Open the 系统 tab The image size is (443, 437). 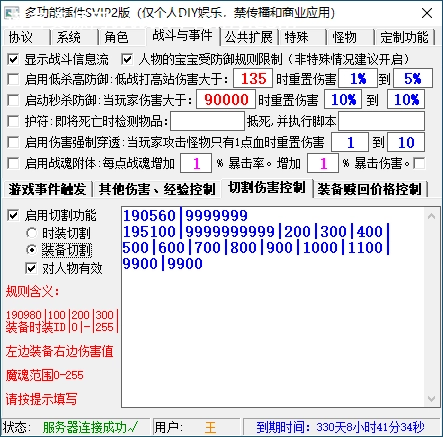click(x=74, y=37)
